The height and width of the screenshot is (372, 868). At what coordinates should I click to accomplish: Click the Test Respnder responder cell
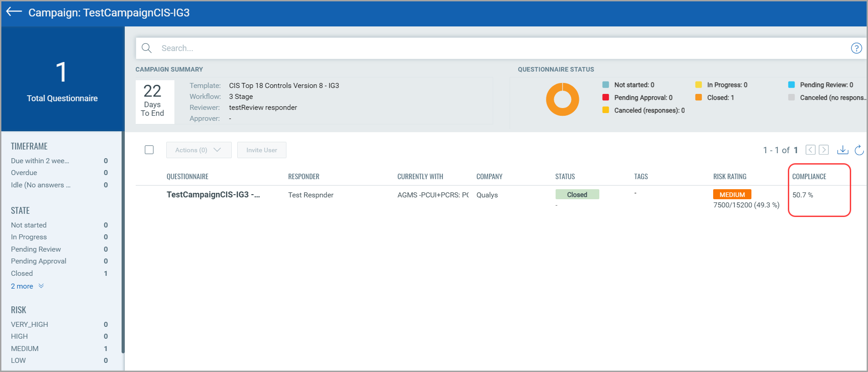pyautogui.click(x=311, y=195)
